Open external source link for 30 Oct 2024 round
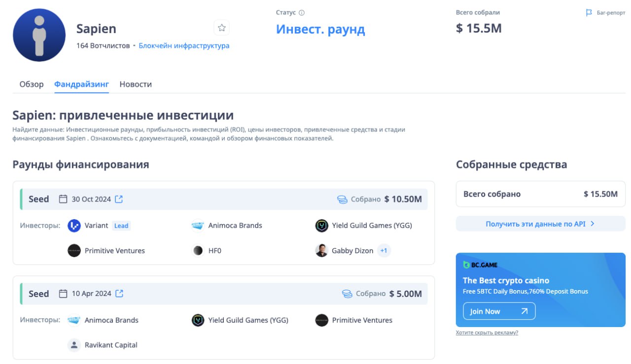Screen dimensions: 631x364 (x=119, y=199)
